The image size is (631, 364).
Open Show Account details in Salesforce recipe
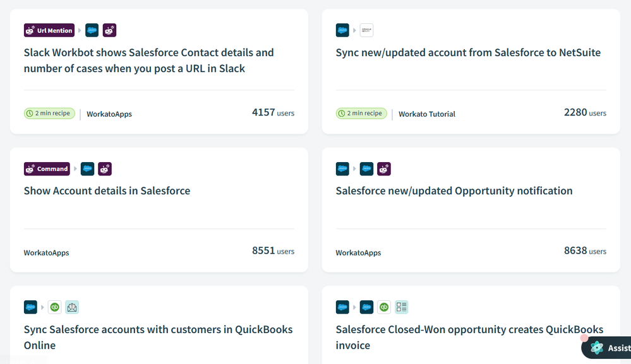107,191
